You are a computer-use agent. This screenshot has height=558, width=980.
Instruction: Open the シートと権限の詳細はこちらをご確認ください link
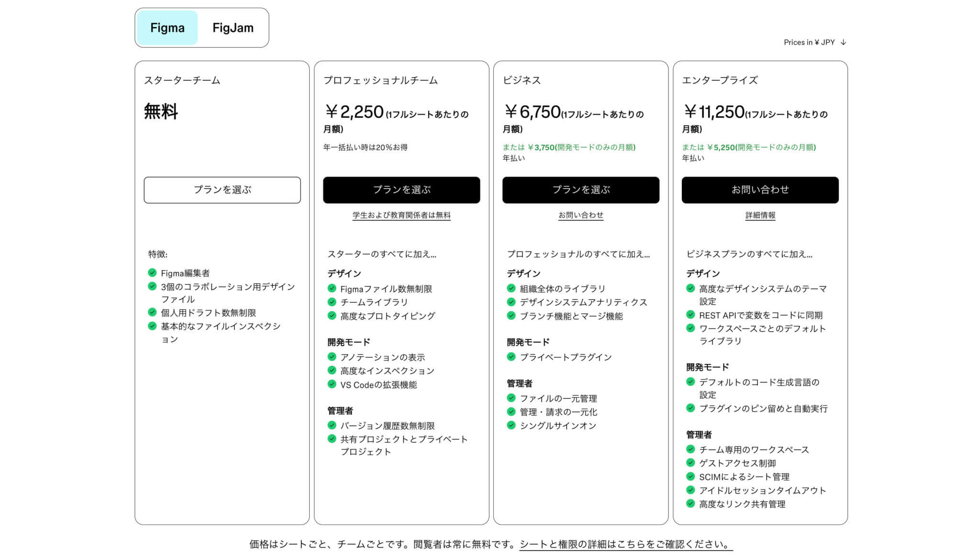(626, 544)
